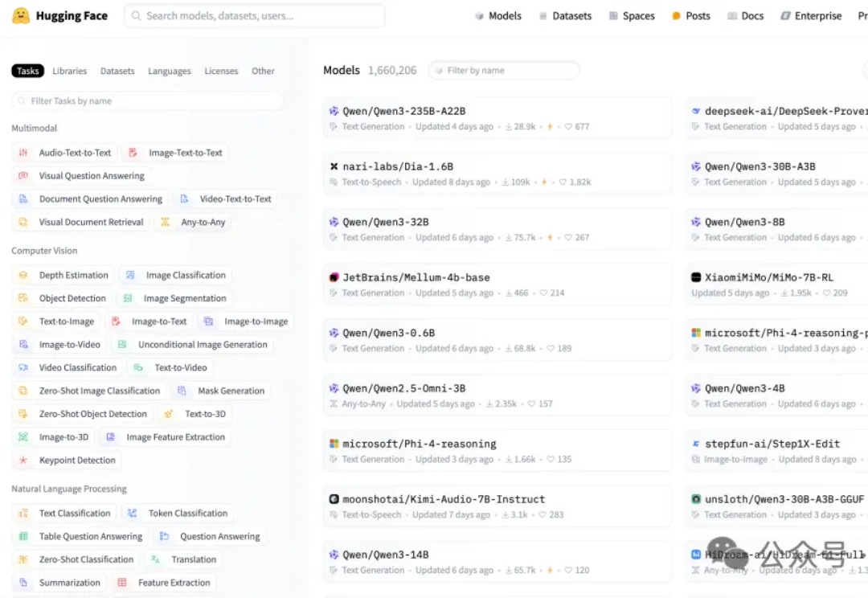This screenshot has width=868, height=598.
Task: Filter by Document Question Answering task
Action: (90, 199)
